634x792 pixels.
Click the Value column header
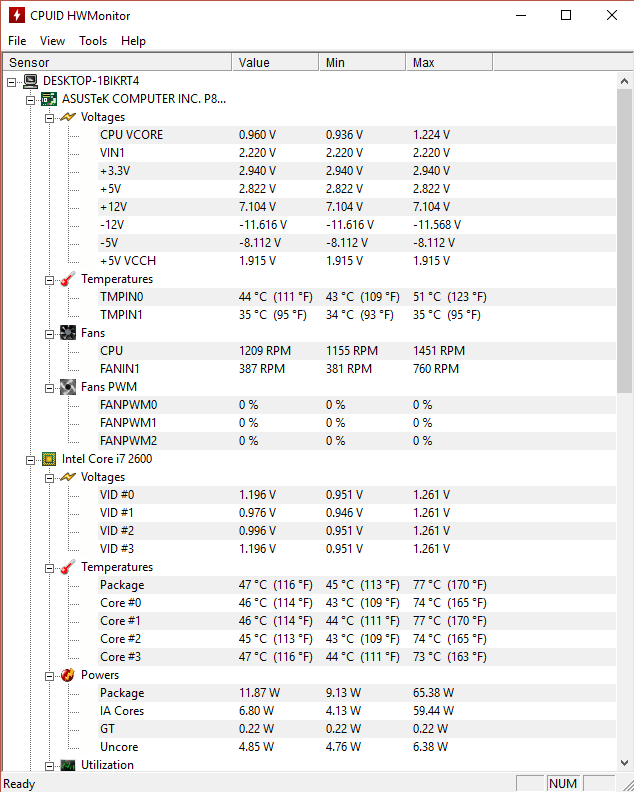[275, 63]
